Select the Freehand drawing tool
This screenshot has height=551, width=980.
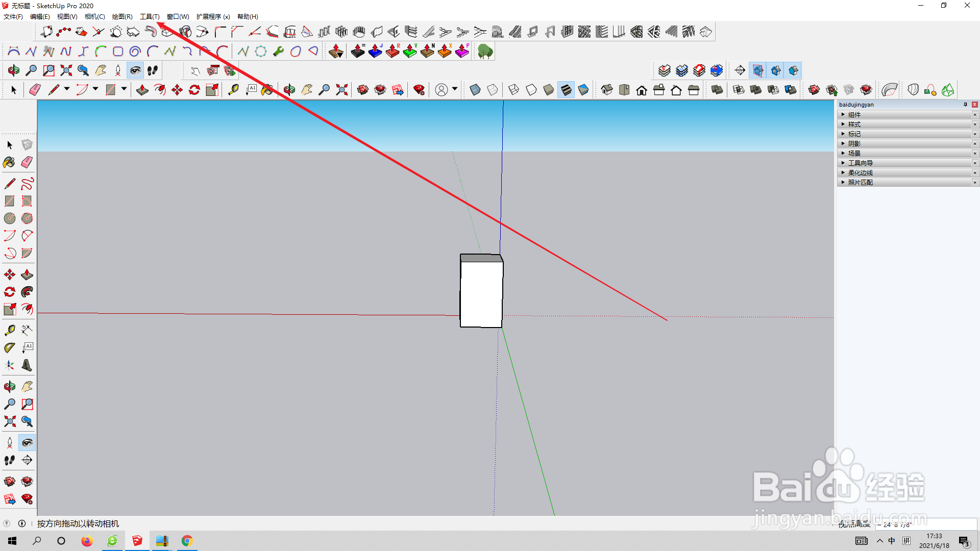click(27, 183)
